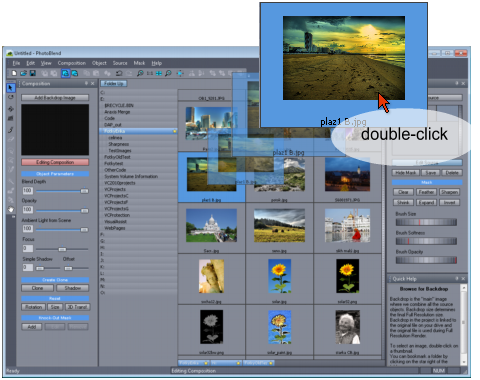Click Add under Knock-Out Mask
The image size is (480, 380).
click(32, 327)
